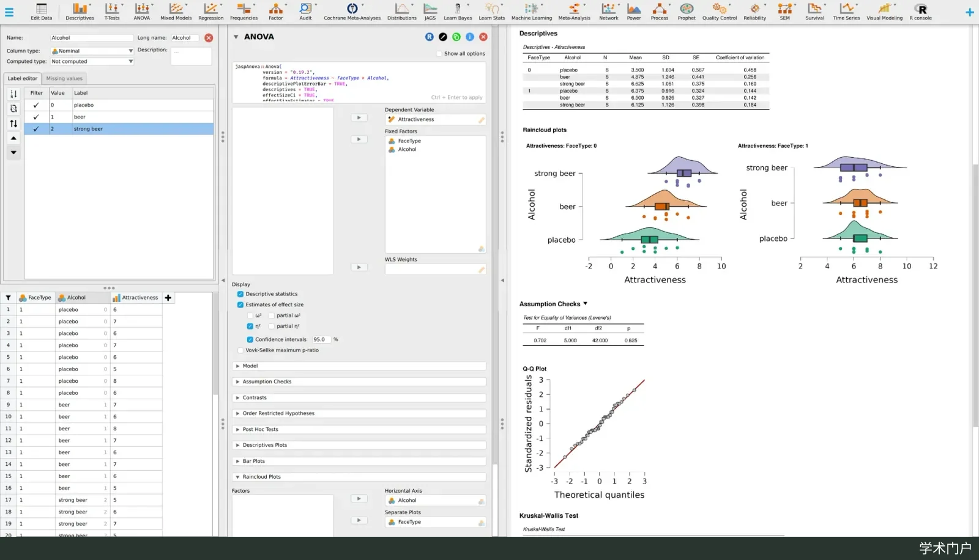Open the Learn Bayes module
This screenshot has width=979, height=560.
pyautogui.click(x=458, y=11)
